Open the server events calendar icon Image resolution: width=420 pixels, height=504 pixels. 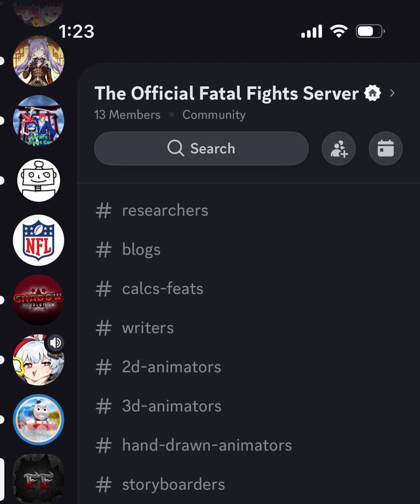pos(385,149)
